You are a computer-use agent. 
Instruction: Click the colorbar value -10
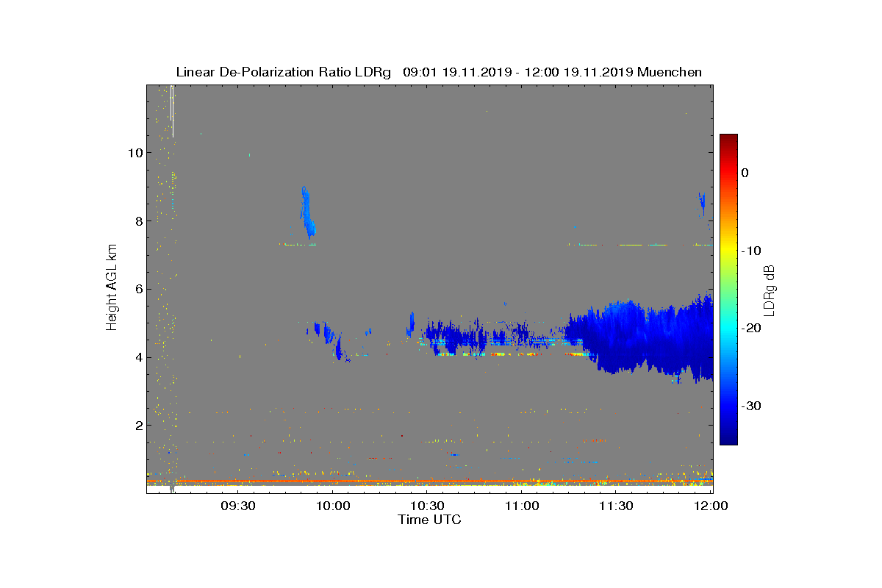point(751,251)
